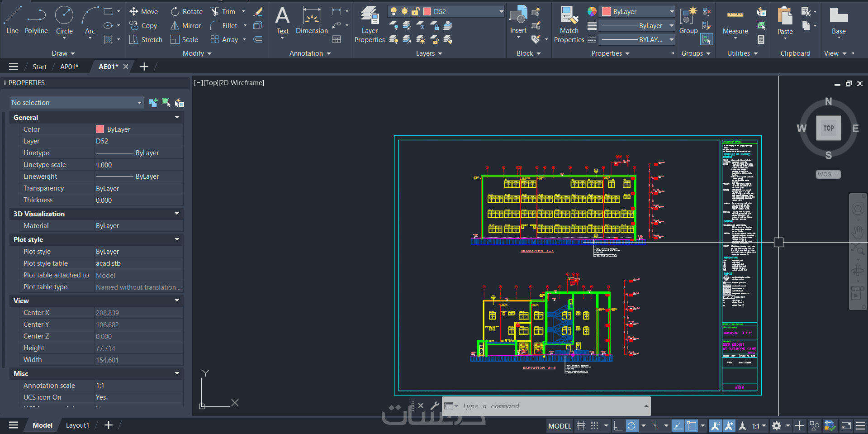The height and width of the screenshot is (434, 868).
Task: Collapse the General properties section
Action: 176,117
